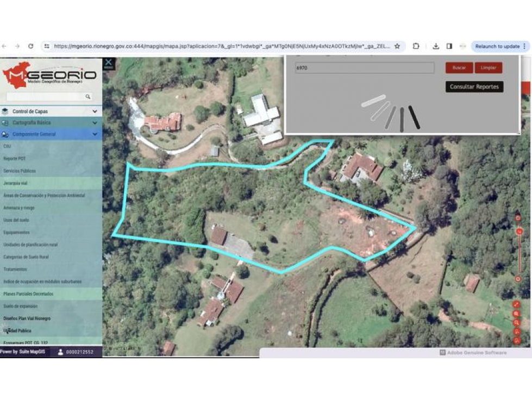Bookmark the page with star icon

click(x=397, y=46)
